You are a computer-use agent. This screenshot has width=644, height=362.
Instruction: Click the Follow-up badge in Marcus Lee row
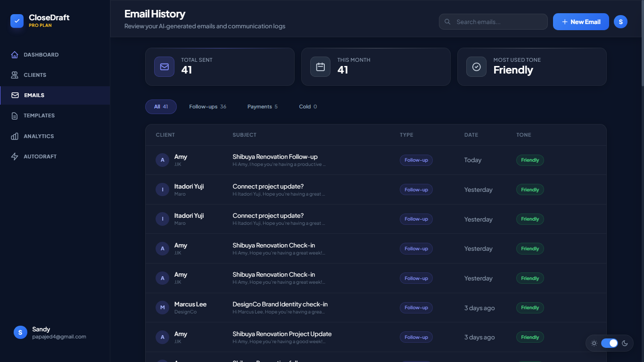tap(416, 307)
